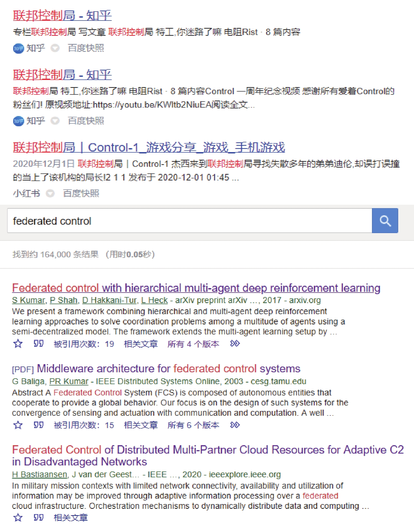Open the 联邦控制局 | Control-1 游戏分享 result title
The height and width of the screenshot is (532, 414).
(149, 147)
